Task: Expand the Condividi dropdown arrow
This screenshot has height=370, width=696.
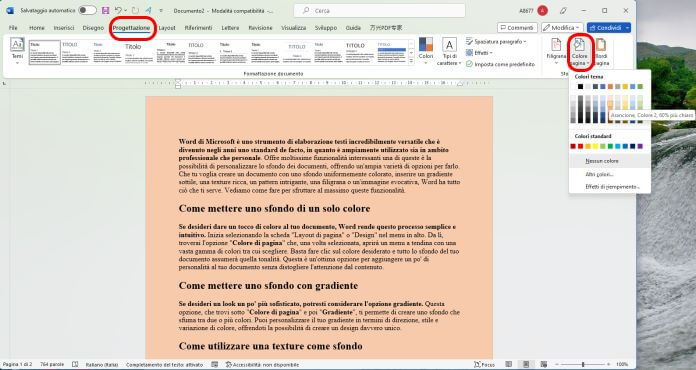Action: 627,28
